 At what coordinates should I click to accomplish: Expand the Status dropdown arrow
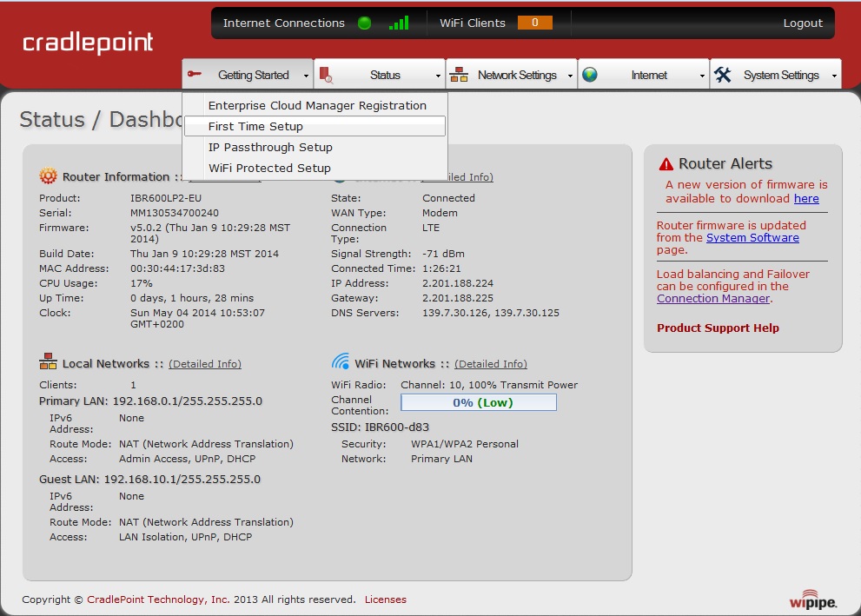(x=438, y=76)
